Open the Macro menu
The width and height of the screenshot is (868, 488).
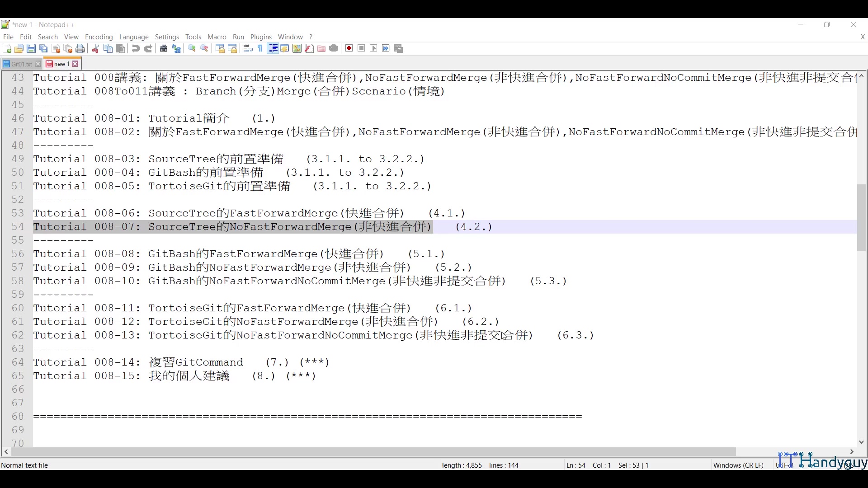pos(217,37)
